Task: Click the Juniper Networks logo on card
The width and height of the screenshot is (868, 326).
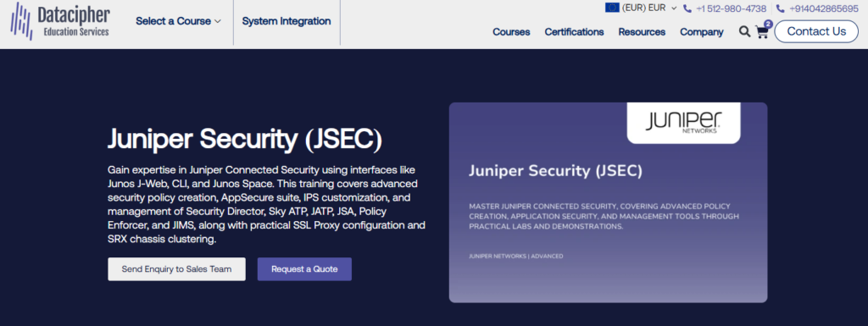Action: (x=683, y=122)
